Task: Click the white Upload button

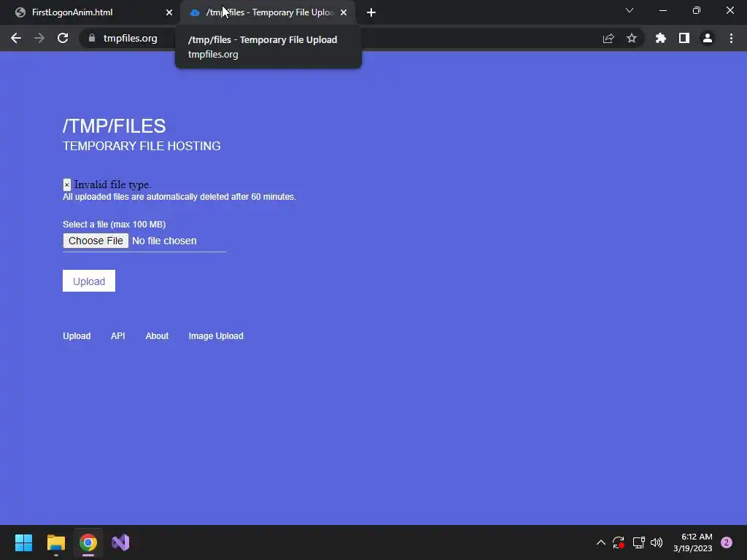Action: [89, 281]
